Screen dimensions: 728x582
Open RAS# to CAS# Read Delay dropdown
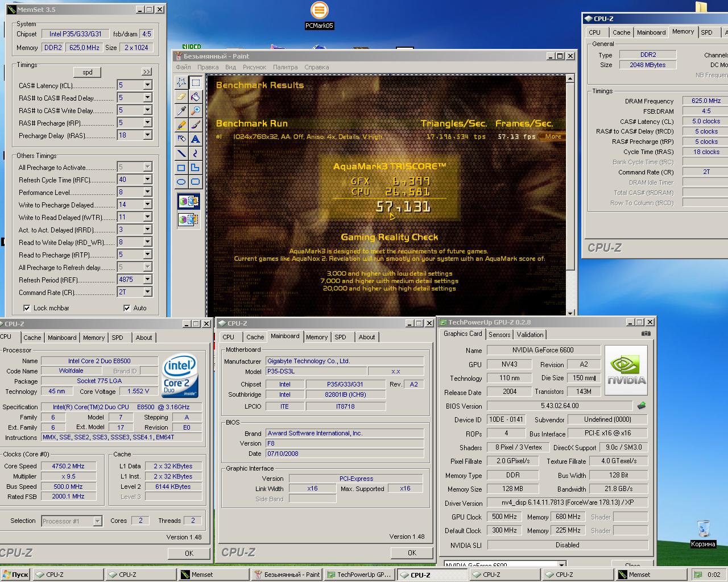click(147, 98)
